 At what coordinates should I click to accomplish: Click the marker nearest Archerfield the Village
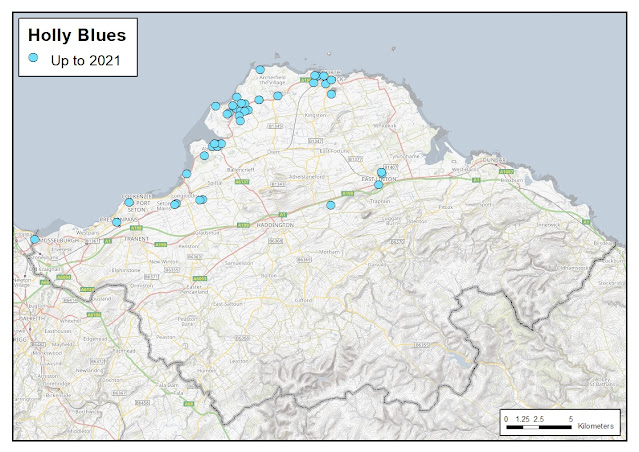260,70
